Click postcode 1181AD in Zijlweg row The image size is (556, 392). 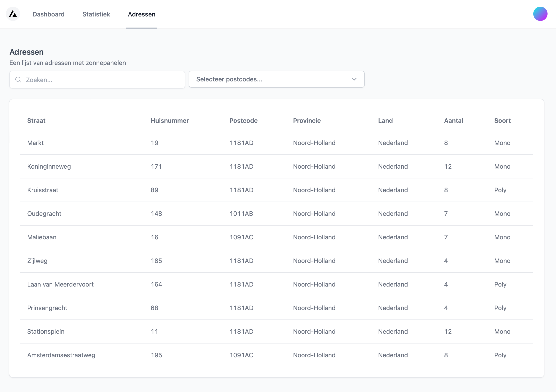241,261
